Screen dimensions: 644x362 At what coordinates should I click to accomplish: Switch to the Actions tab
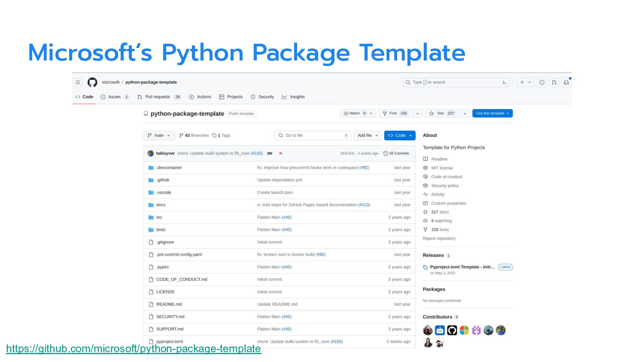click(x=200, y=97)
